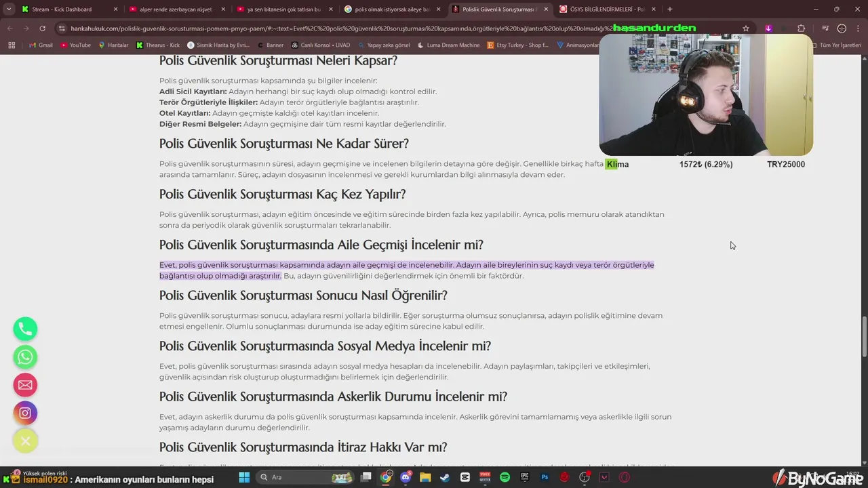
Task: Open Task View in the taskbar
Action: 366,477
